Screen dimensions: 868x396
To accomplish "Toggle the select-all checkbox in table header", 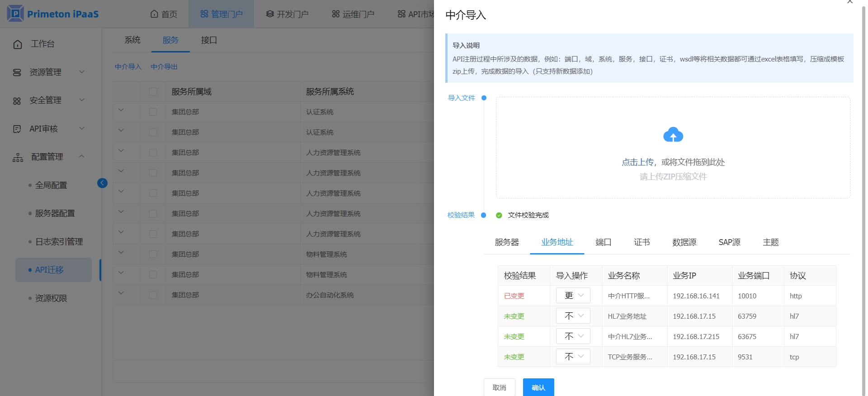I will click(x=153, y=92).
